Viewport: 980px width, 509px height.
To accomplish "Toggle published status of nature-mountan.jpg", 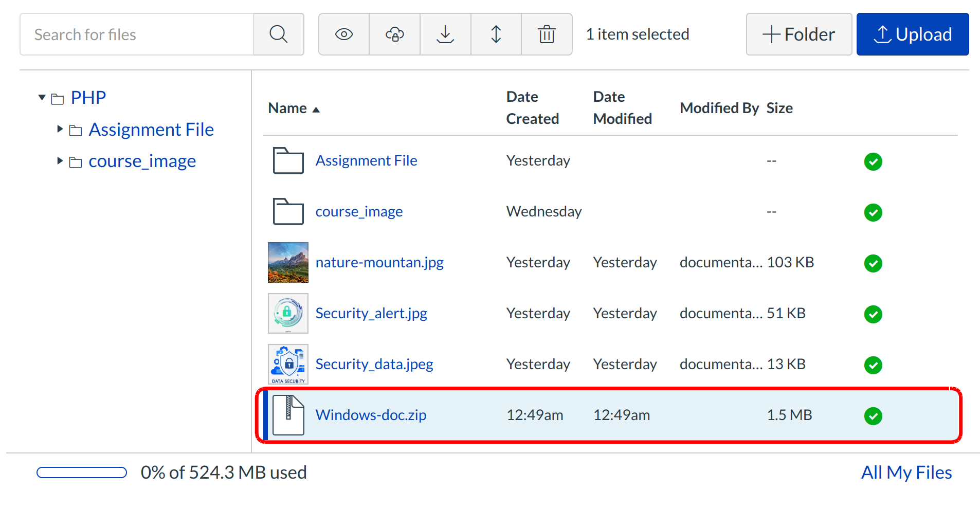I will click(873, 263).
